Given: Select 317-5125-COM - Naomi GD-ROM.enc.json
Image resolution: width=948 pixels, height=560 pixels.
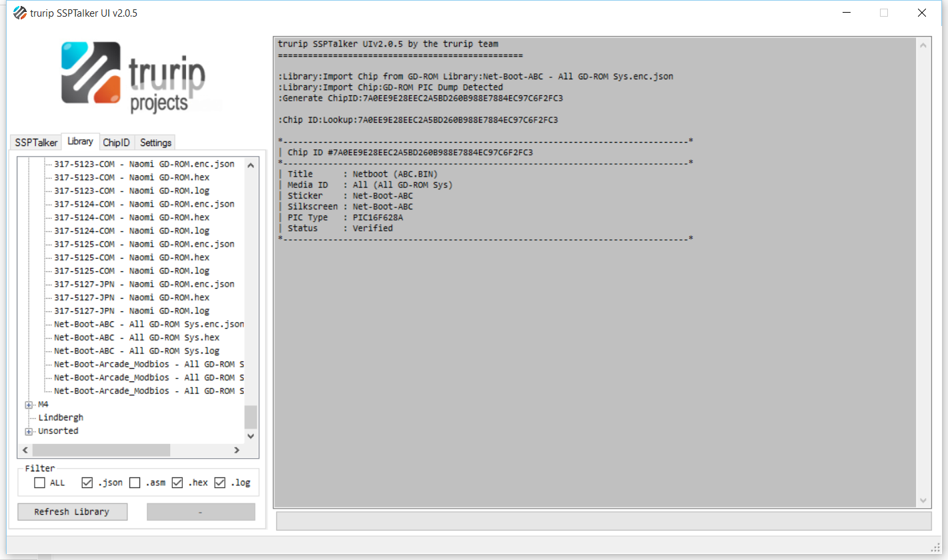Looking at the screenshot, I should point(144,244).
